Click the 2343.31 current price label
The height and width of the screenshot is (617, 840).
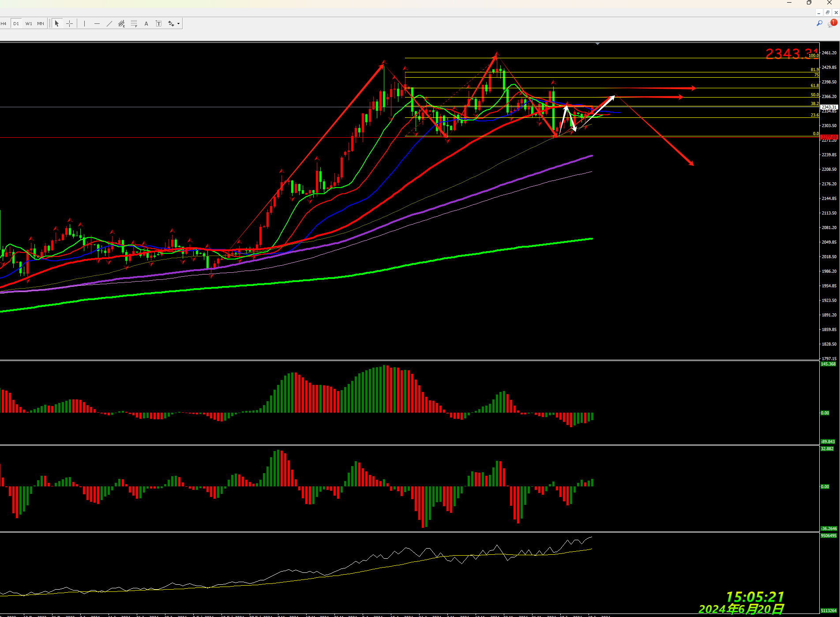point(829,107)
